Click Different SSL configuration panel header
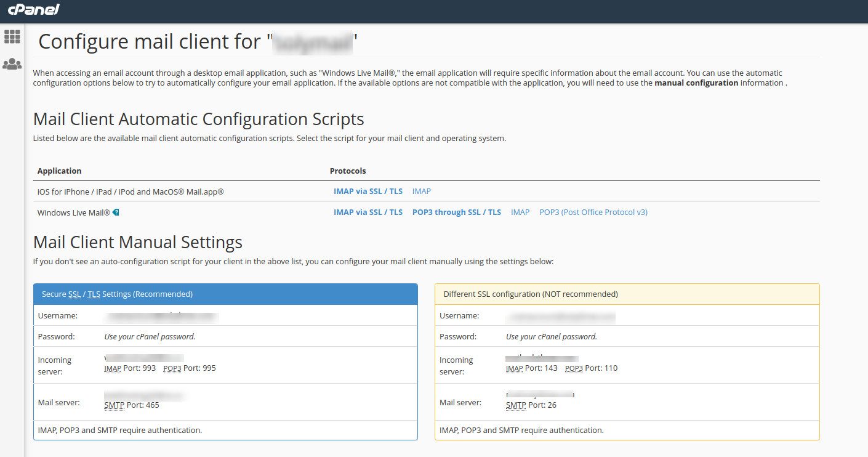The image size is (868, 457). click(x=627, y=294)
